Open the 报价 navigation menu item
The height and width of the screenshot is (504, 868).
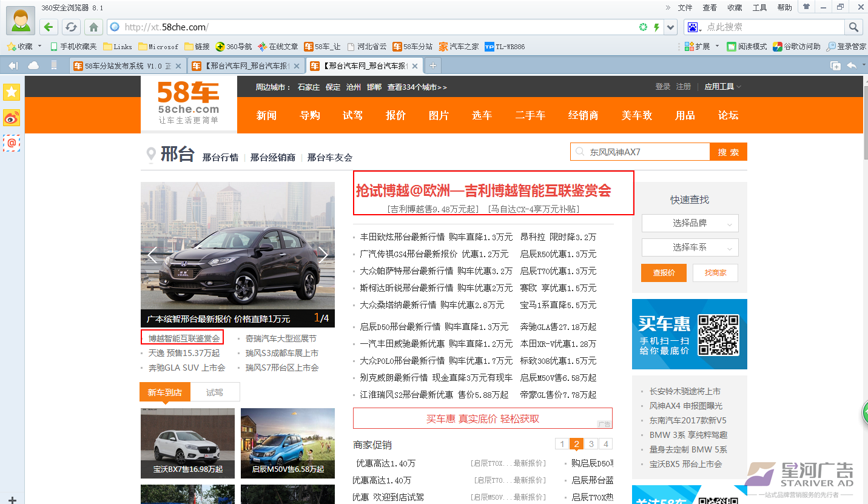(395, 115)
